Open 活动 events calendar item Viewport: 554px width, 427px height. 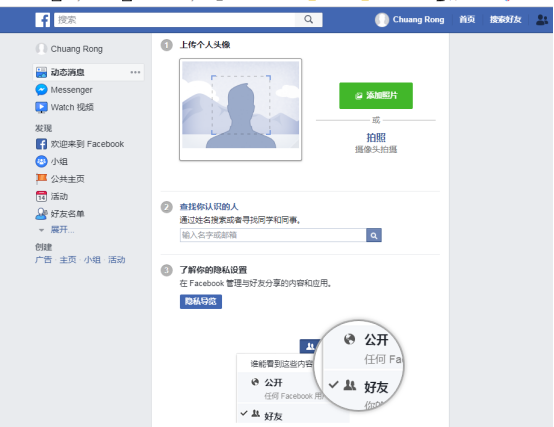point(52,196)
